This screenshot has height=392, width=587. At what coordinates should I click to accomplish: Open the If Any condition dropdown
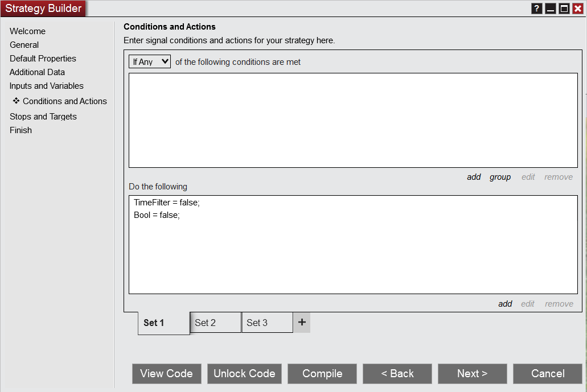(150, 61)
